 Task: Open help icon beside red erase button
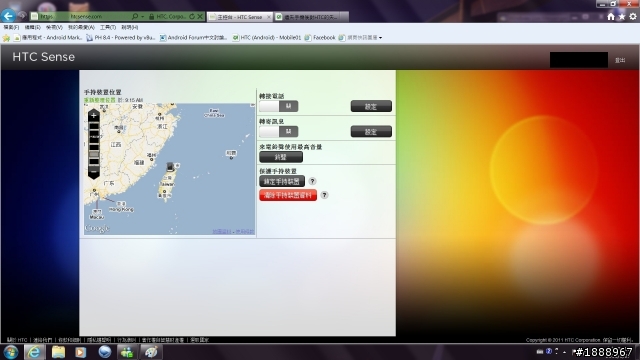tap(324, 195)
